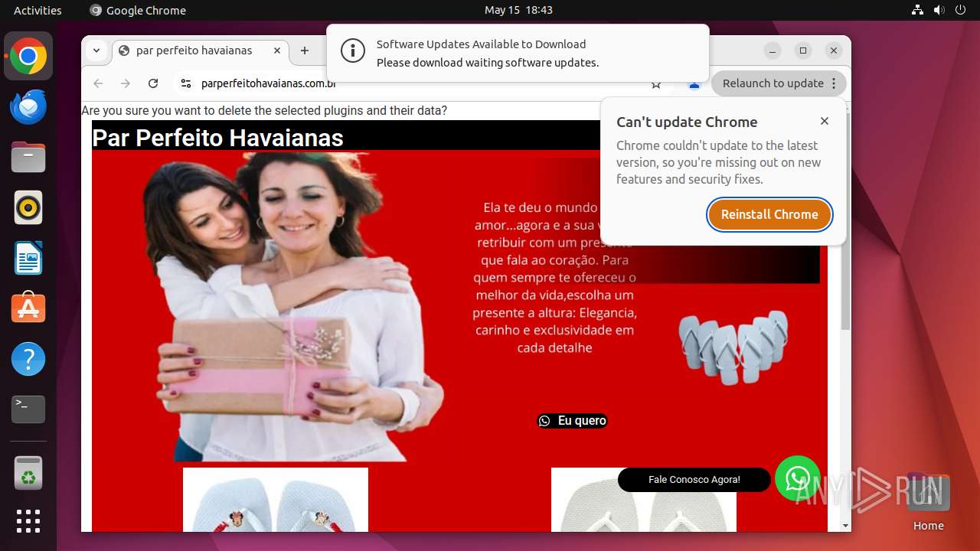Click the green WhatsApp floating button
980x551 pixels.
[798, 478]
